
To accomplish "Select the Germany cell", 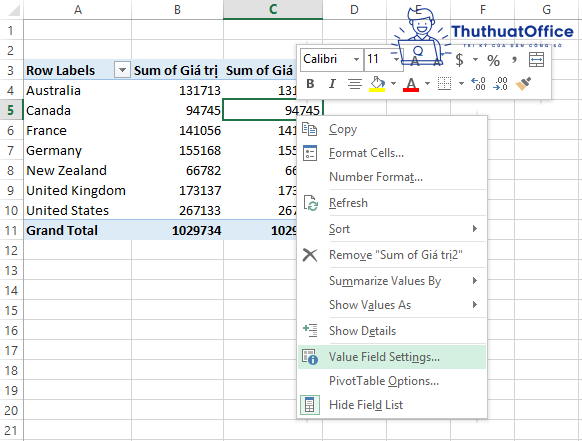I will pos(78,150).
